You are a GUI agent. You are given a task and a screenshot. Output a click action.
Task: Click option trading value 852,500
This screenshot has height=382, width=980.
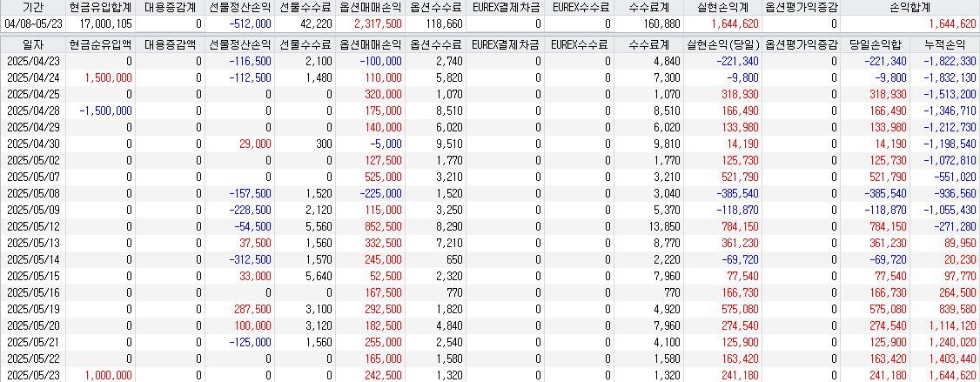[382, 225]
